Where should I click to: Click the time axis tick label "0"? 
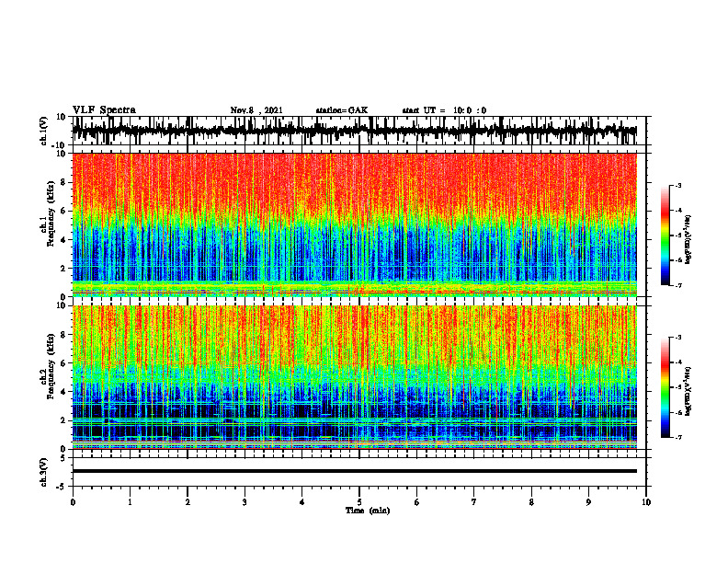[x=73, y=502]
